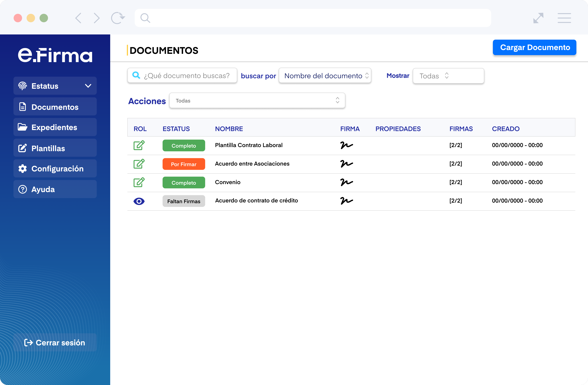Sort by the ESTATUS column header
This screenshot has width=588, height=385.
[x=176, y=129]
